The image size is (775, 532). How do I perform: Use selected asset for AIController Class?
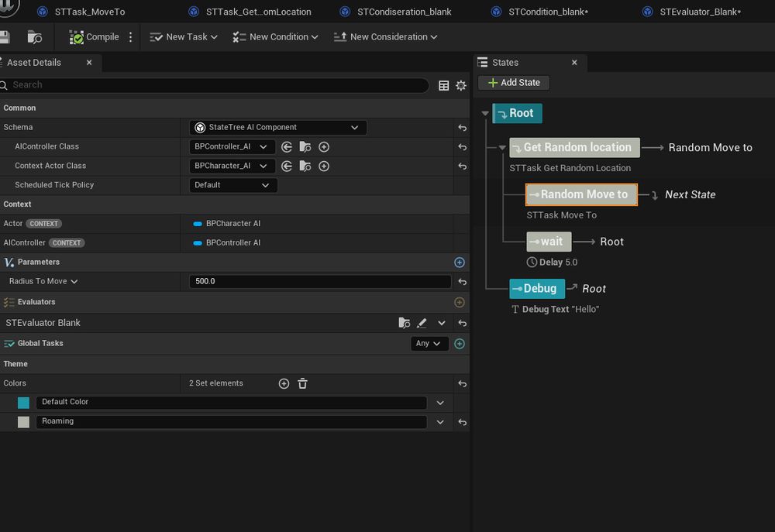pyautogui.click(x=287, y=146)
